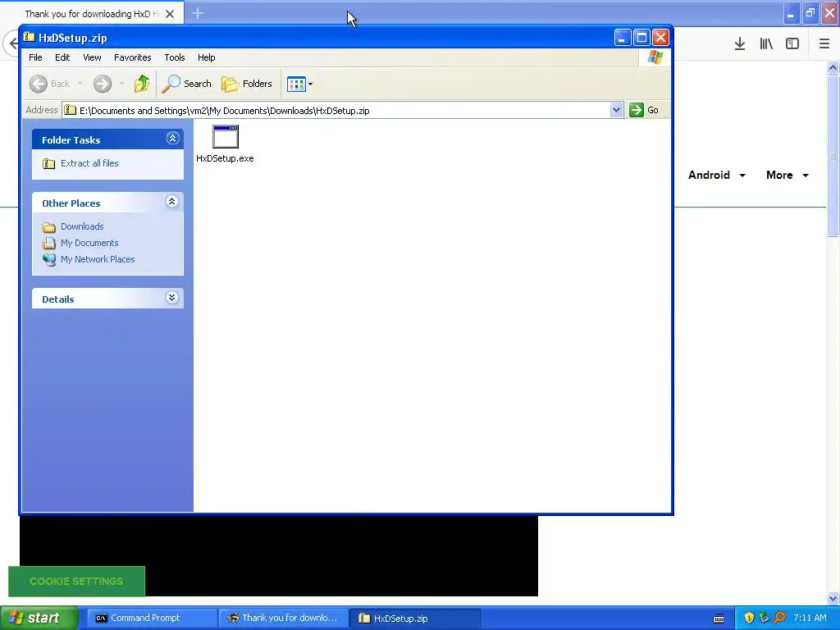Expand the Details panel

tap(172, 298)
